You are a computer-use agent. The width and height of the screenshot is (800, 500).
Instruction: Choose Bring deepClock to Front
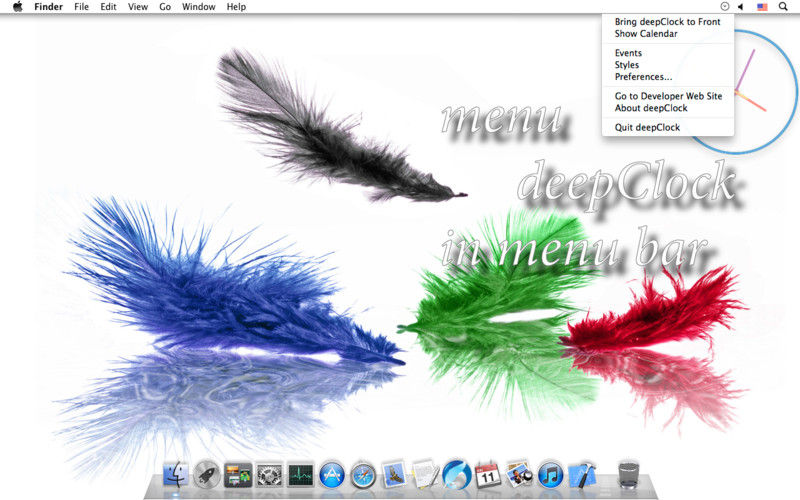(667, 21)
